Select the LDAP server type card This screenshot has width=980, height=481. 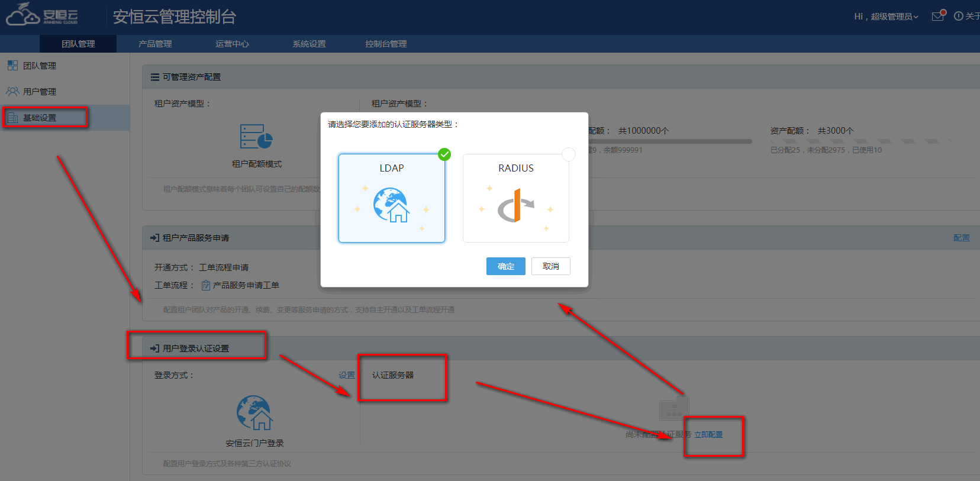pyautogui.click(x=392, y=198)
